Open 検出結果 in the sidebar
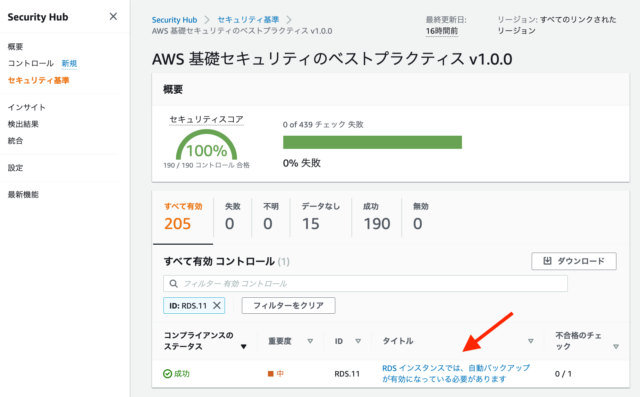The image size is (640, 397). [x=23, y=124]
